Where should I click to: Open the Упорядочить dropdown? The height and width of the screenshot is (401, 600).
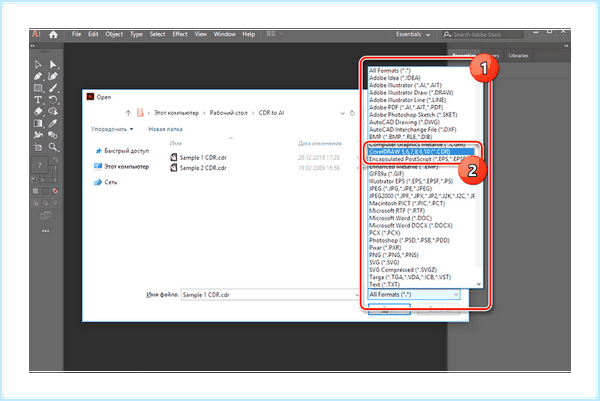pos(112,129)
